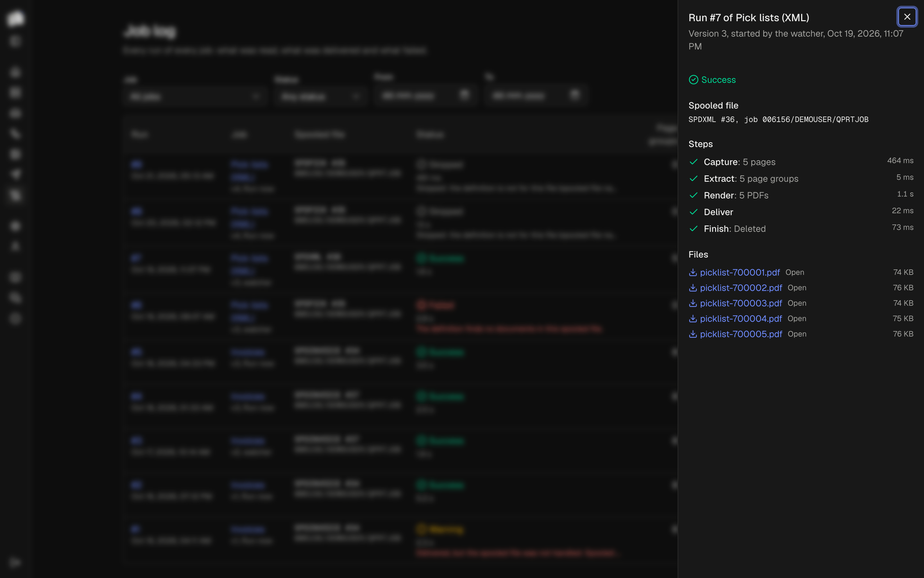Download picklist-700005.pdf via its download icon
Viewport: 924px width, 578px height.
tap(693, 334)
